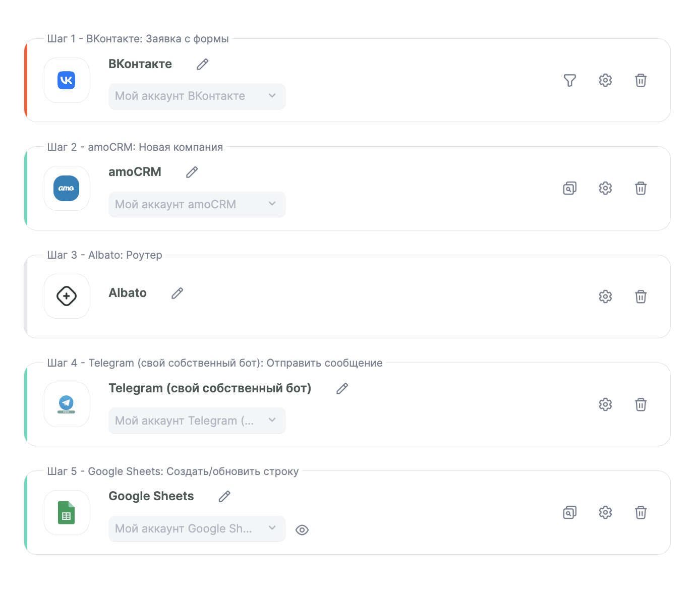700x591 pixels.
Task: Rename the Google Sheets step via pencil icon
Action: coord(224,496)
